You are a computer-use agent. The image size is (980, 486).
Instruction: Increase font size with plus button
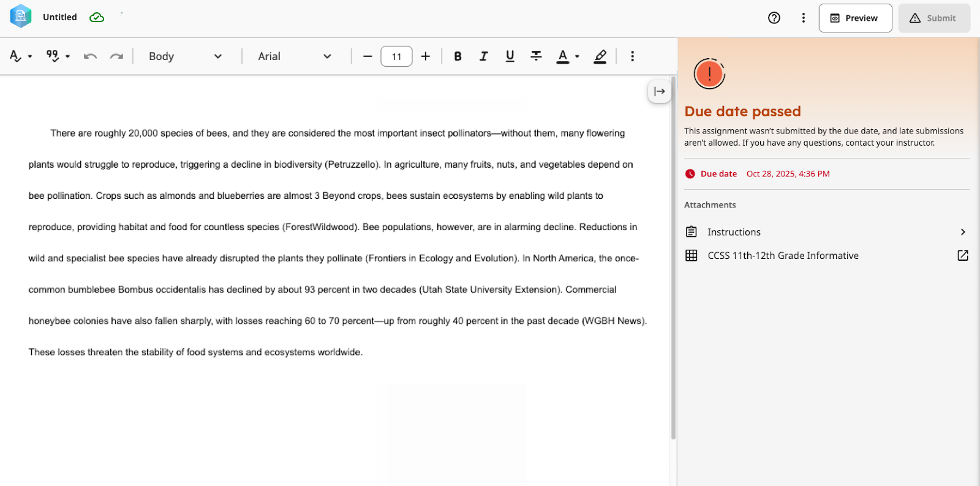tap(426, 56)
